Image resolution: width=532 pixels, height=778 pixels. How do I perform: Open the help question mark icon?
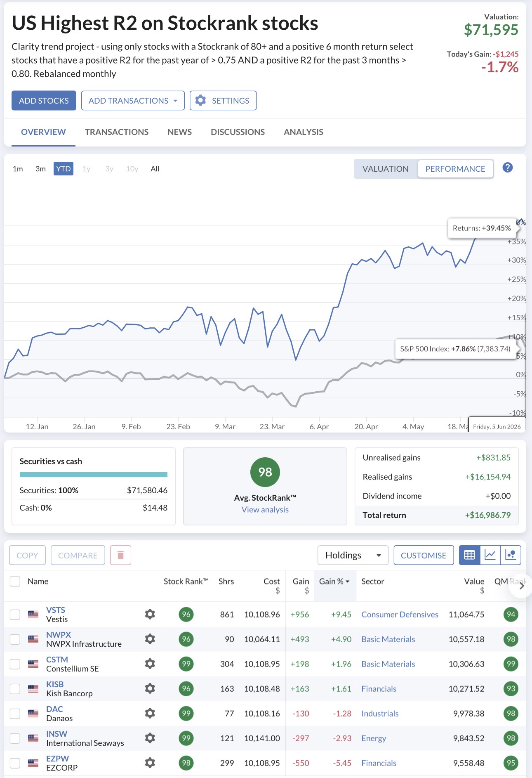508,168
